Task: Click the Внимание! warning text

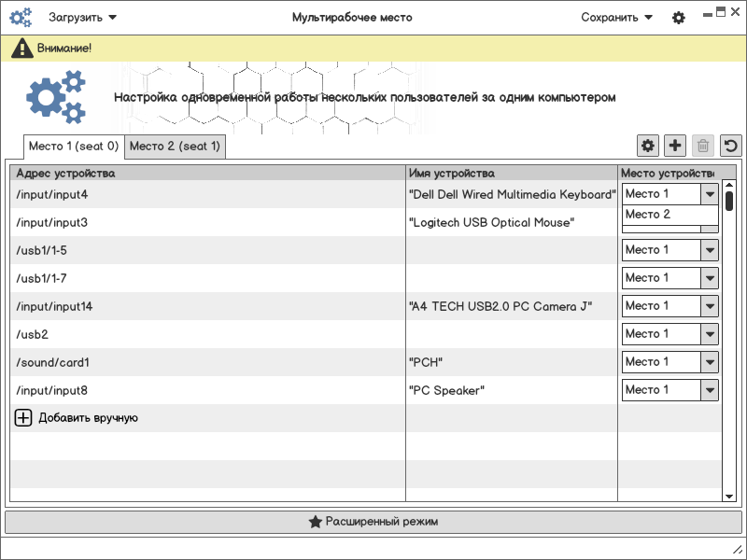Action: (x=64, y=49)
